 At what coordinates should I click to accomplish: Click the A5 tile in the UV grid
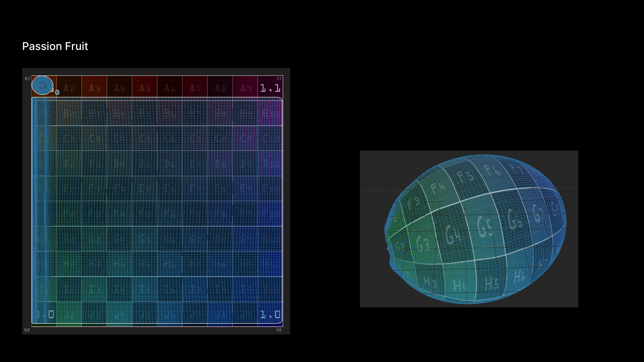tap(145, 88)
